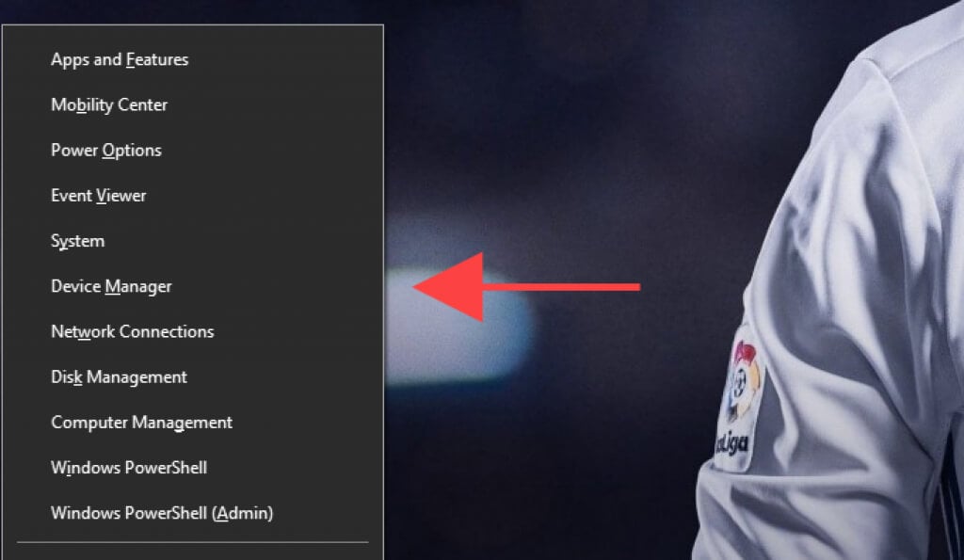Choose the System entry
964x560 pixels.
(78, 241)
